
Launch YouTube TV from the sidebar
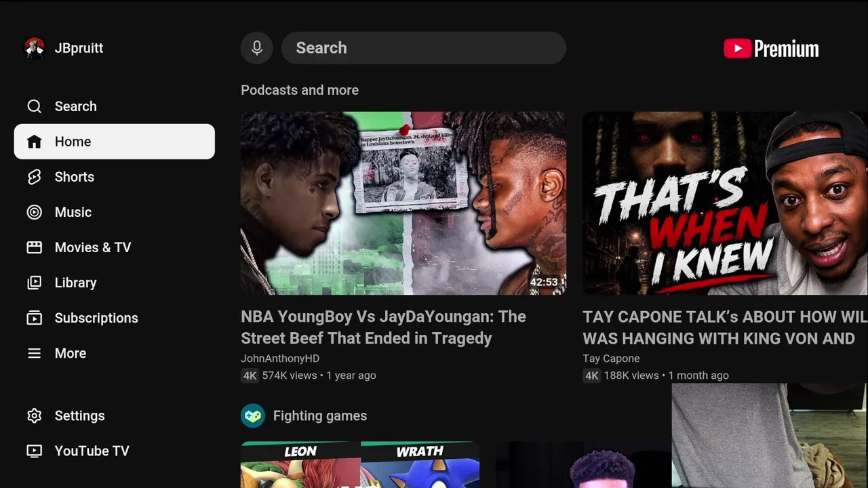[115, 451]
